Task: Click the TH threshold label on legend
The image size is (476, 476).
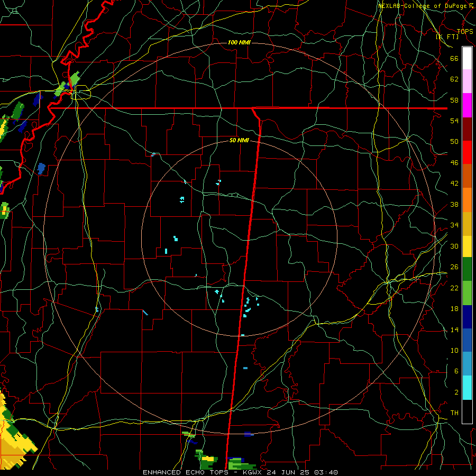Action: pyautogui.click(x=454, y=413)
